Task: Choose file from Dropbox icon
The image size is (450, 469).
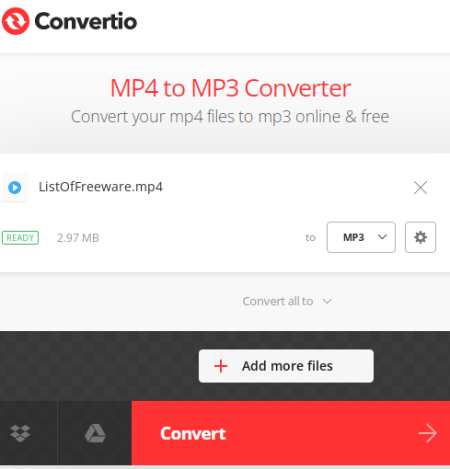Action: 20,433
